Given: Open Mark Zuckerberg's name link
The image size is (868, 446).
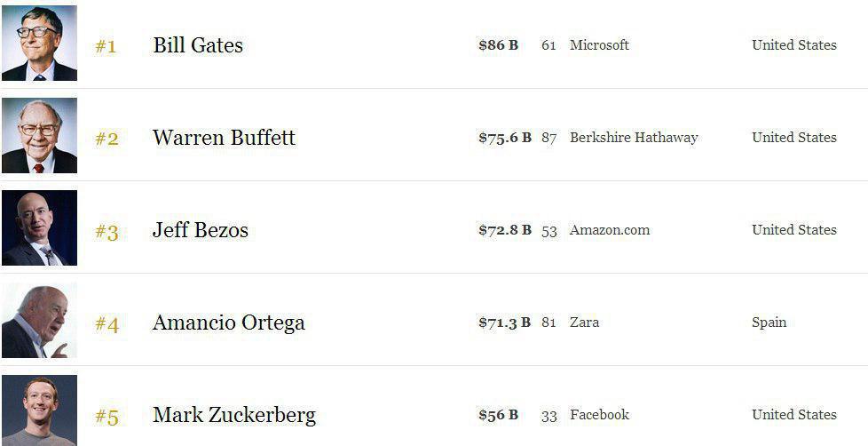Looking at the screenshot, I should [x=234, y=415].
